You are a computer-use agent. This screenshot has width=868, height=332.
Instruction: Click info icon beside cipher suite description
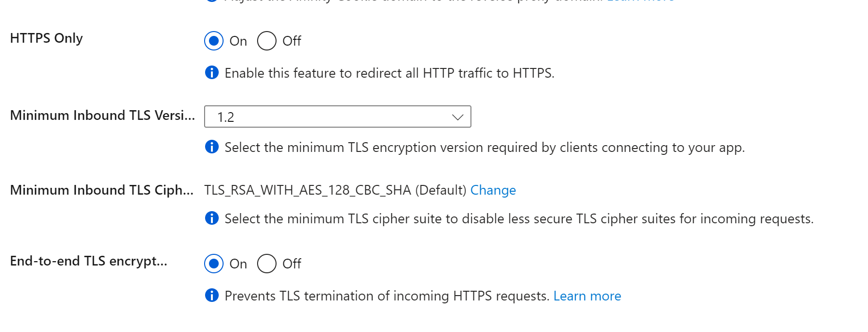coord(212,218)
